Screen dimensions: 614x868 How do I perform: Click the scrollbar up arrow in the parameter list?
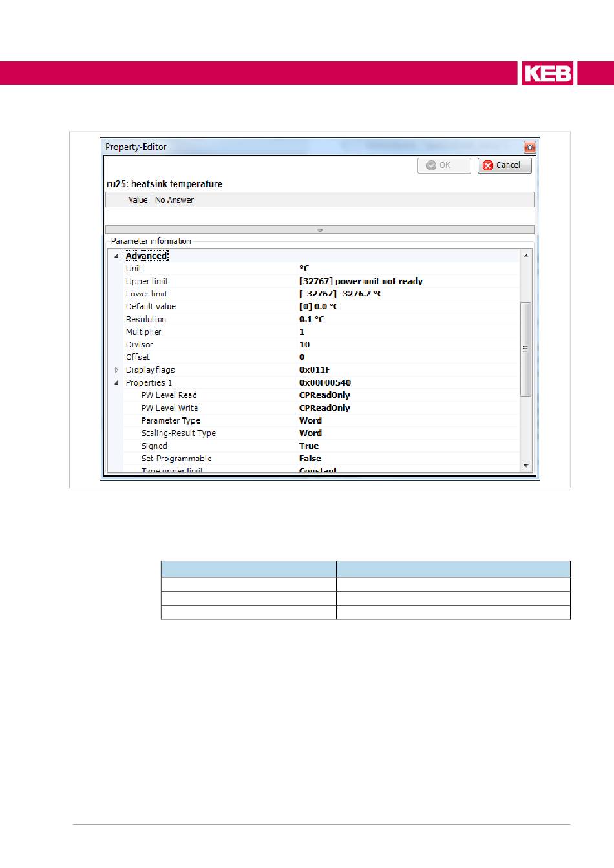pyautogui.click(x=525, y=256)
